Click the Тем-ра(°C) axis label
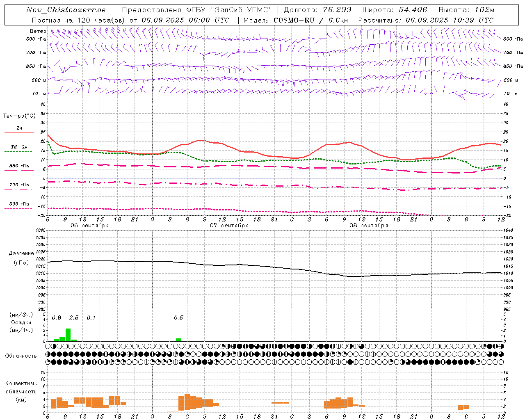This screenshot has height=420, width=525. (19, 116)
